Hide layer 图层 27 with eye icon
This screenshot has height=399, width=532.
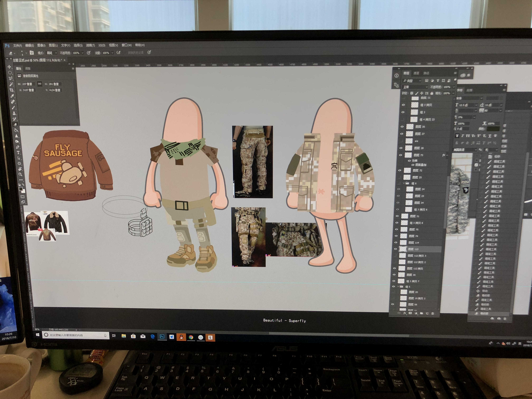pos(402,134)
